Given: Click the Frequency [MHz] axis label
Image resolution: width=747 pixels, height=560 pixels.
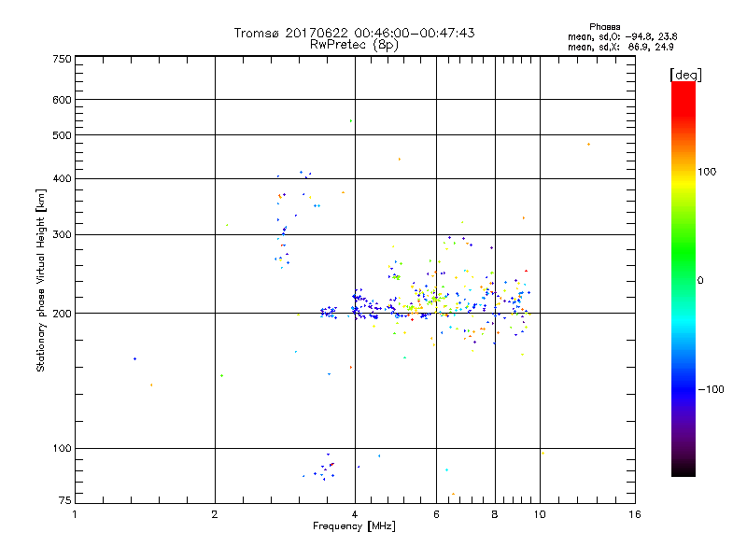Looking at the screenshot, I should [354, 527].
